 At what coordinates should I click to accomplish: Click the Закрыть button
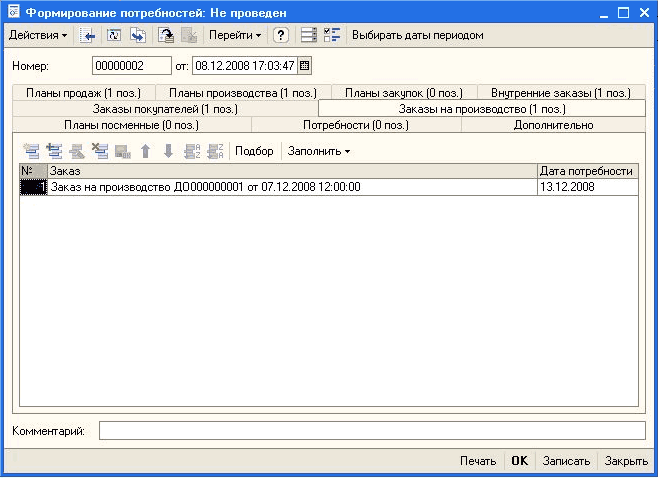(626, 461)
